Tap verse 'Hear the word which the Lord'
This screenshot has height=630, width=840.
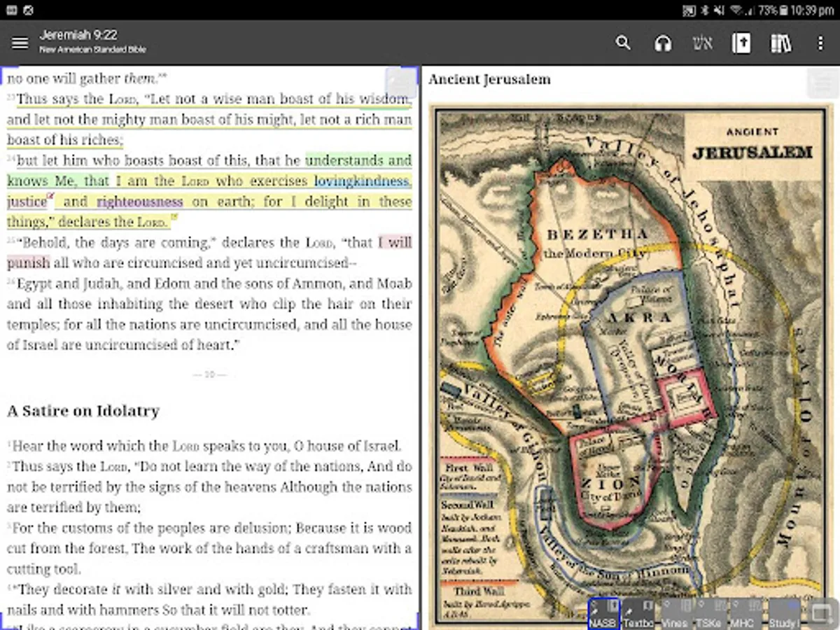coord(204,446)
